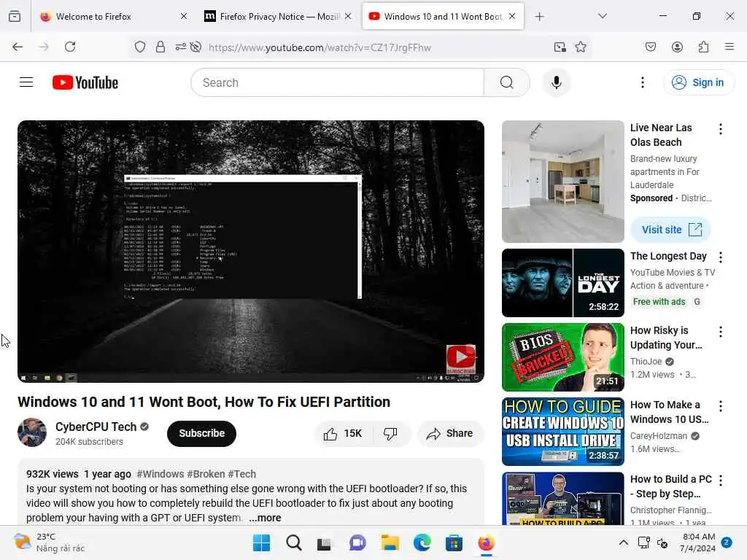Open a new tab with plus button
747x560 pixels.
pyautogui.click(x=539, y=16)
